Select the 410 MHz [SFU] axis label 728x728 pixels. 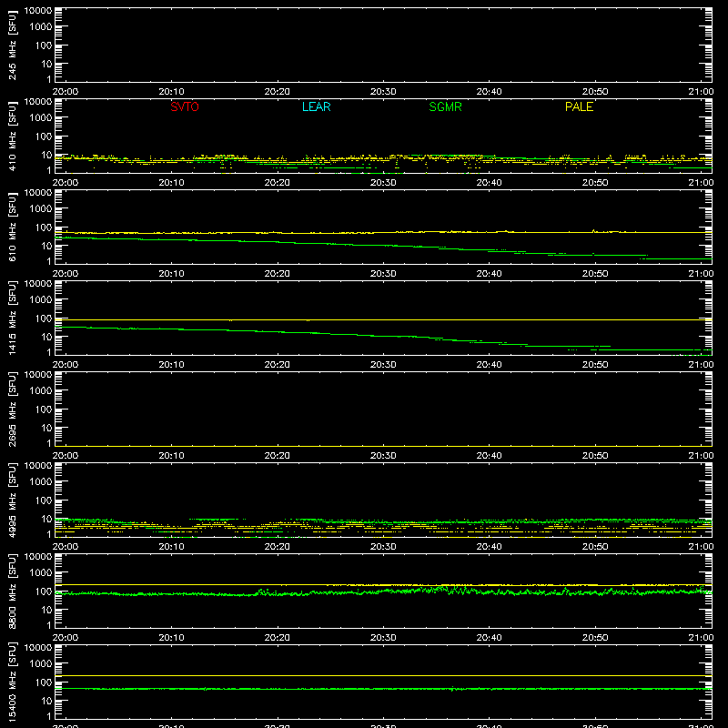tap(12, 136)
